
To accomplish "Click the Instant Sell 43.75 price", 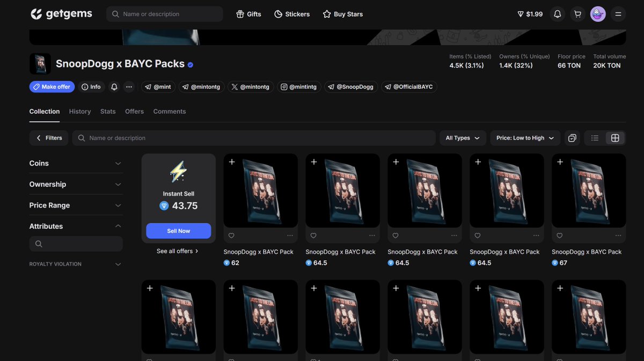I will 179,205.
